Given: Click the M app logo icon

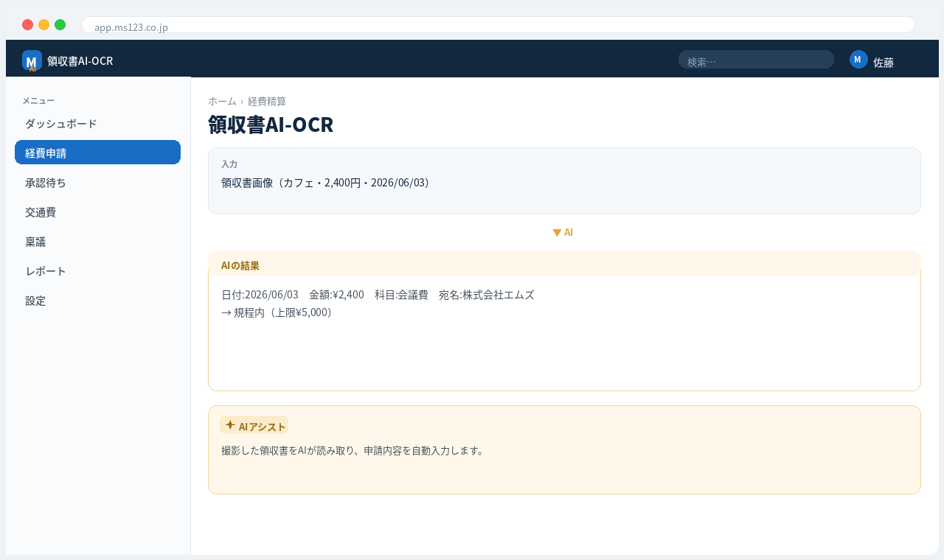Looking at the screenshot, I should [x=32, y=60].
